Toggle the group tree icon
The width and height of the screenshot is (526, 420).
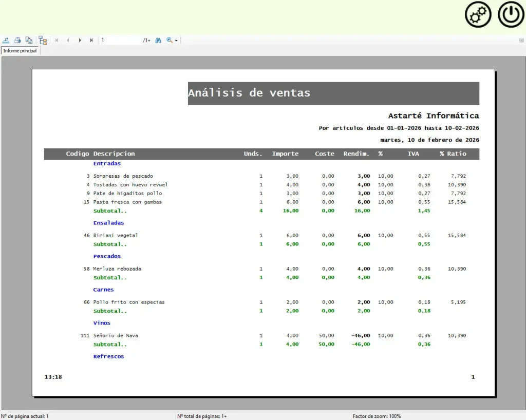(43, 40)
